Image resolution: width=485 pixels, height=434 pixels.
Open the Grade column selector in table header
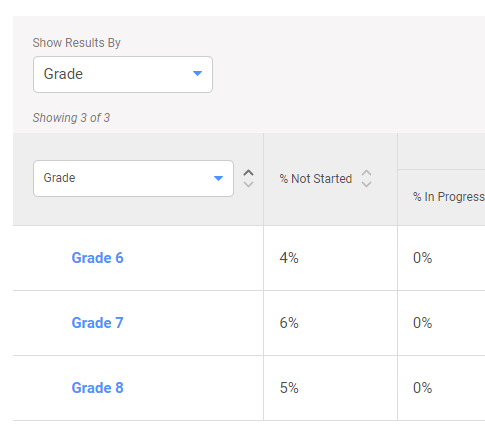133,178
